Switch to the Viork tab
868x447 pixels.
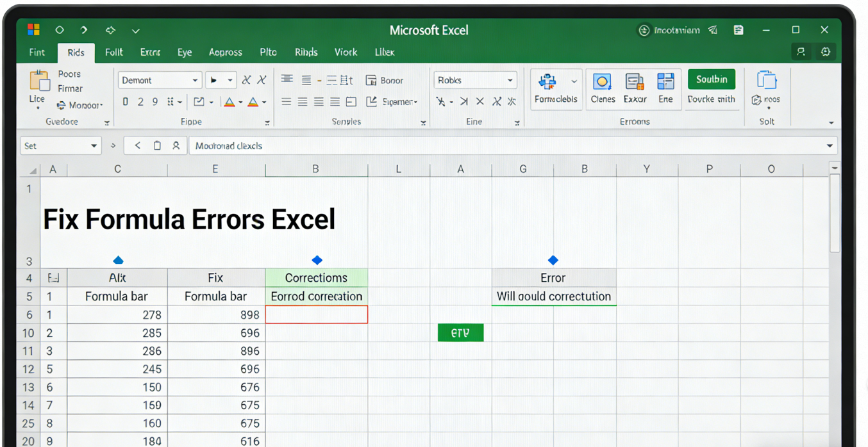pyautogui.click(x=346, y=53)
